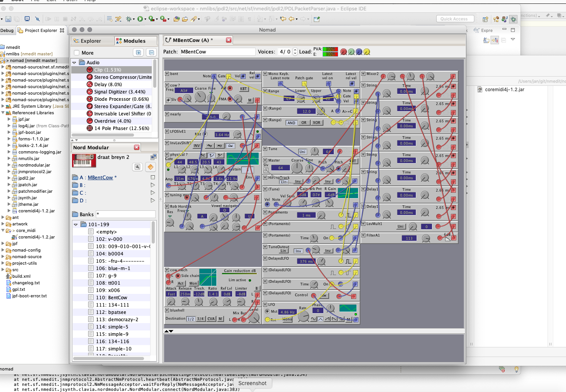This screenshot has height=392, width=566.
Task: Click the Eclipse Debug perspective bug icon at top right
Action: (x=514, y=19)
